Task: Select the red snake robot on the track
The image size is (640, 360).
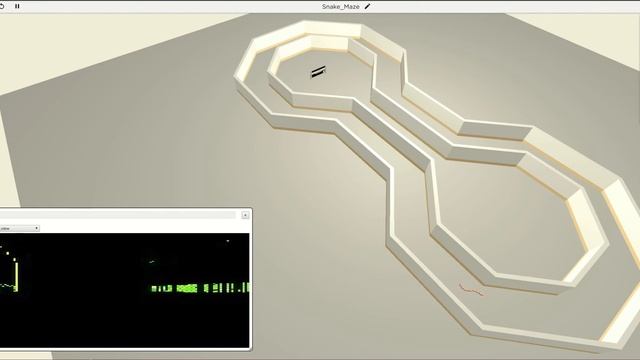Action: (471, 290)
